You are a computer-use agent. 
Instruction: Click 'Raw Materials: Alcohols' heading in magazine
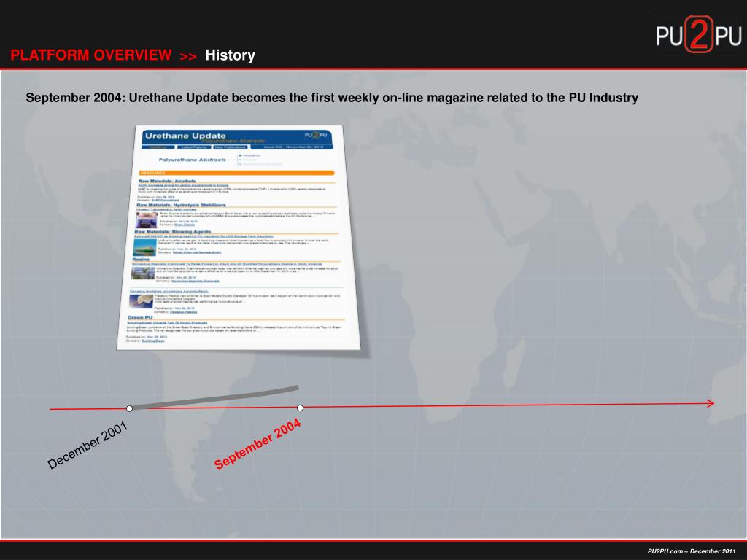[x=167, y=181]
